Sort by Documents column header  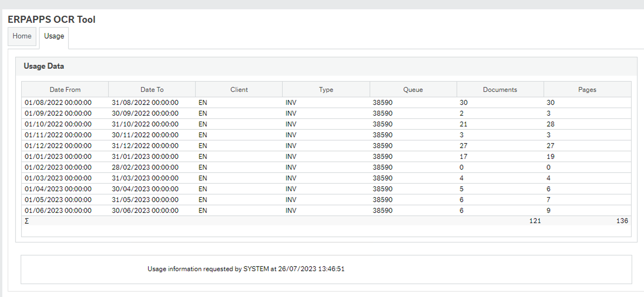click(x=500, y=90)
